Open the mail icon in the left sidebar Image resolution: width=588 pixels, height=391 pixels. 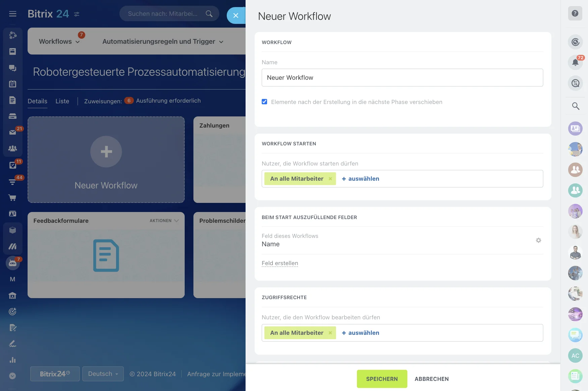(12, 132)
